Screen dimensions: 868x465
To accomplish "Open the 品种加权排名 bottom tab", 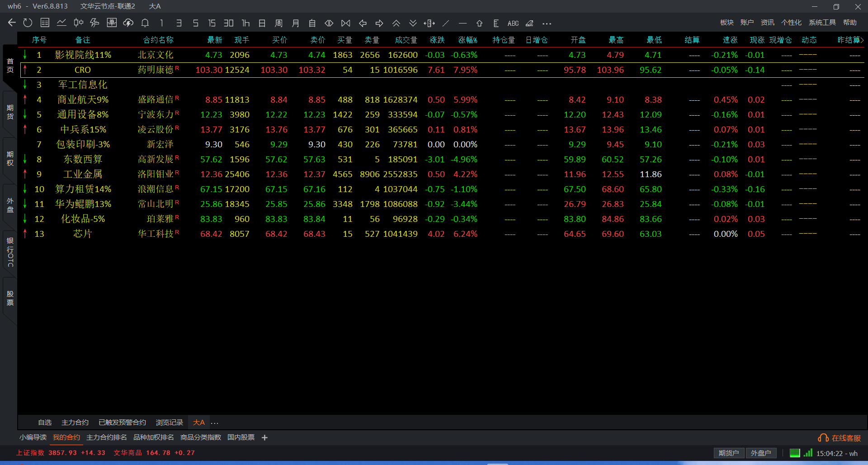I will [154, 437].
